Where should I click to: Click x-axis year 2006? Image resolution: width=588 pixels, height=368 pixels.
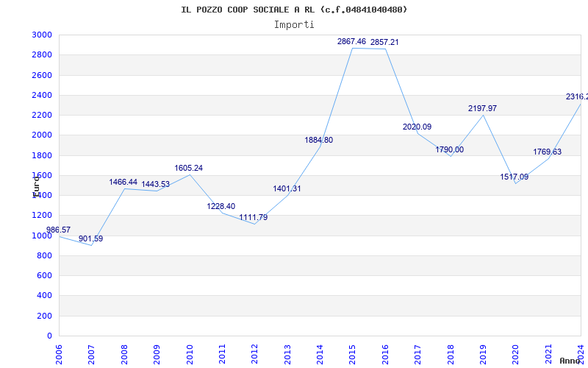(x=59, y=355)
